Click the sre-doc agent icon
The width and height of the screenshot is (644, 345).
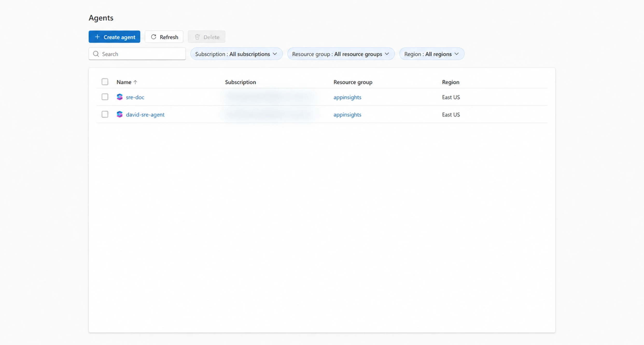[x=120, y=97]
